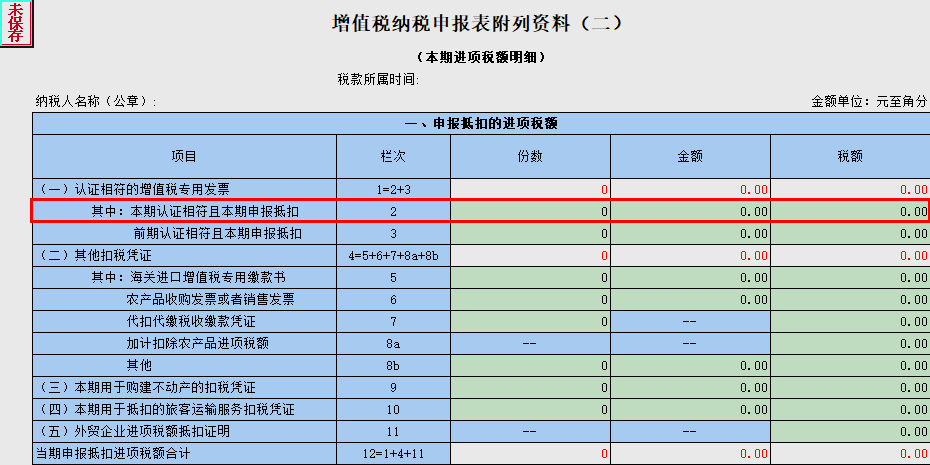Click the 税款所属时间 label
Image resolution: width=930 pixels, height=465 pixels.
(378, 80)
